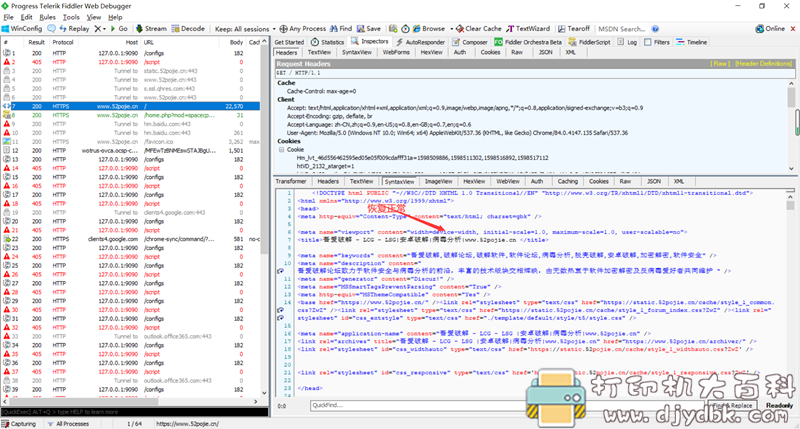Switch to the Statistics tab
Image resolution: width=800 pixels, height=429 pixels.
pos(328,42)
